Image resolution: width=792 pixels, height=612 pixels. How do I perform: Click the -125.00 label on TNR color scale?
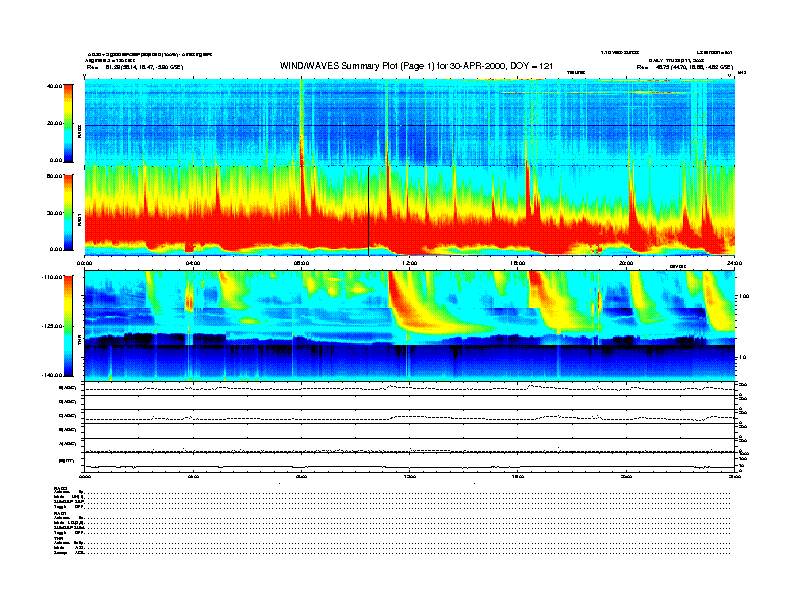pos(52,326)
